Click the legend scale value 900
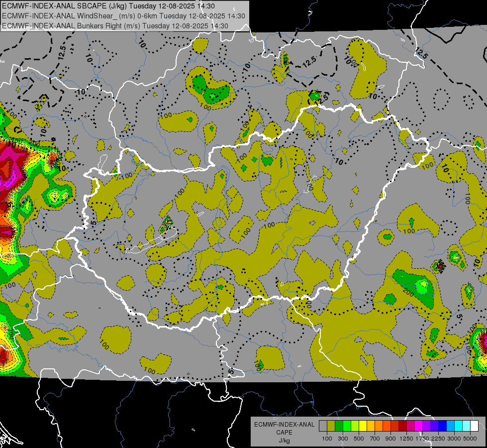The image size is (487, 448). coord(390,439)
